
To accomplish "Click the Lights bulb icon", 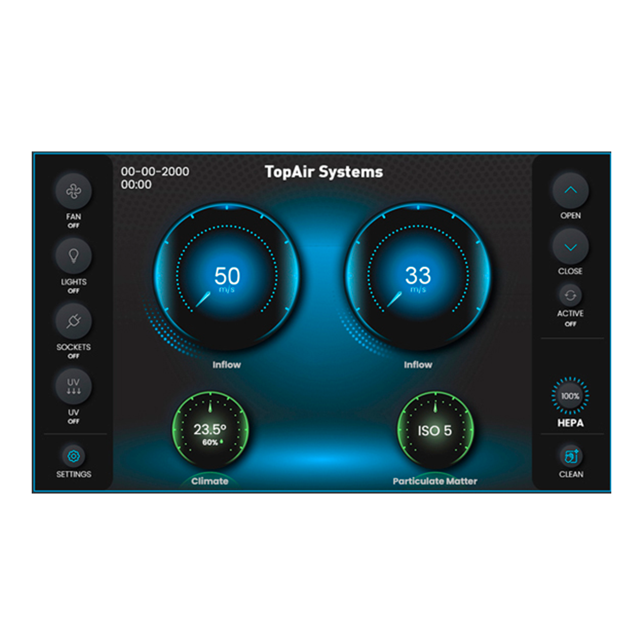I will pyautogui.click(x=73, y=256).
